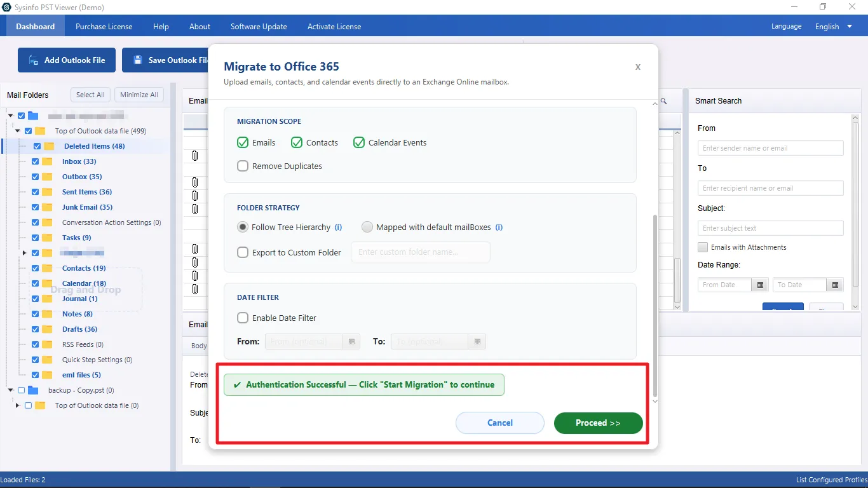This screenshot has width=868, height=488.
Task: Uncheck the Calendar Events checkbox
Action: point(359,142)
